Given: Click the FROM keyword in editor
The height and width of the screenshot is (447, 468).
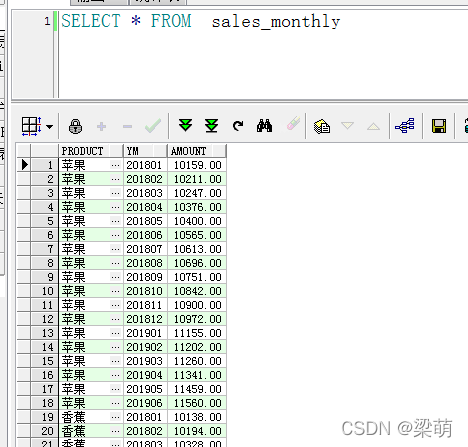Looking at the screenshot, I should [171, 21].
